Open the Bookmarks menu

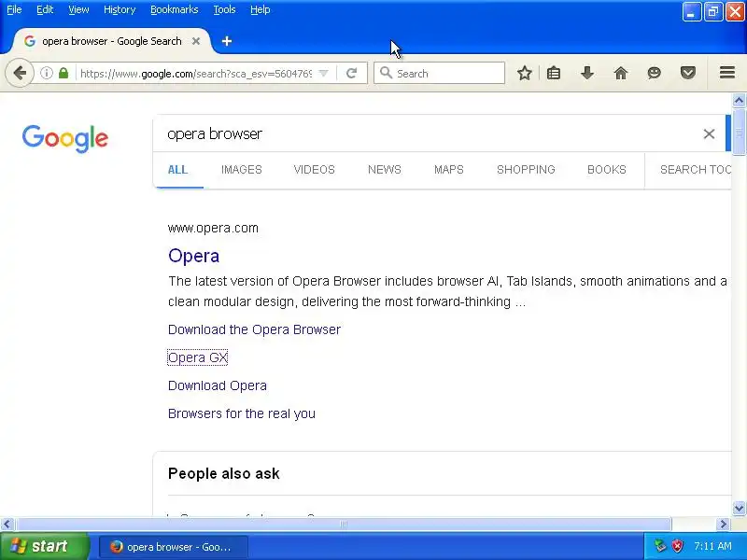point(175,9)
